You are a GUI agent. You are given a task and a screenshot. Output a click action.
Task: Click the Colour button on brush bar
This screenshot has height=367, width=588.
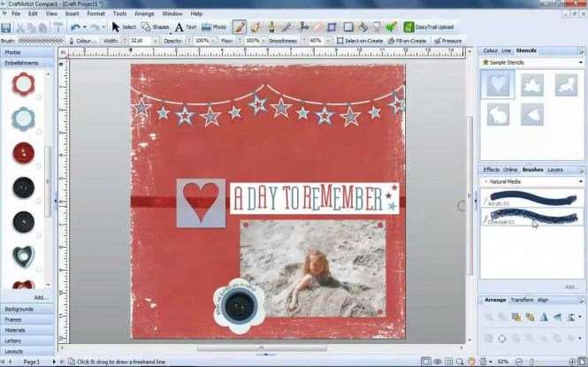[x=82, y=41]
